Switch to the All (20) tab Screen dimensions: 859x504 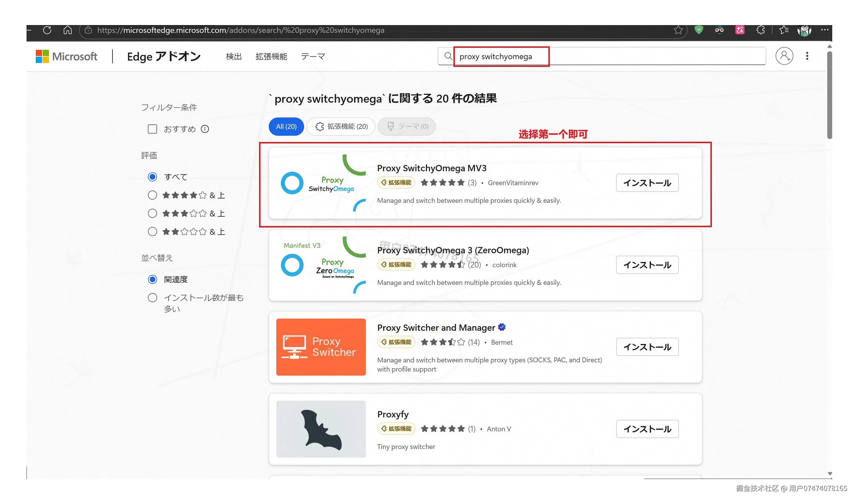pyautogui.click(x=286, y=126)
